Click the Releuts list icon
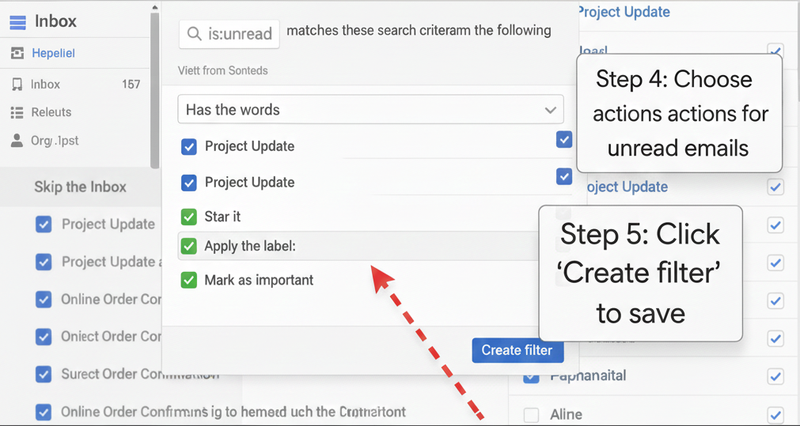Screen dimensions: 800x426 tap(17, 112)
